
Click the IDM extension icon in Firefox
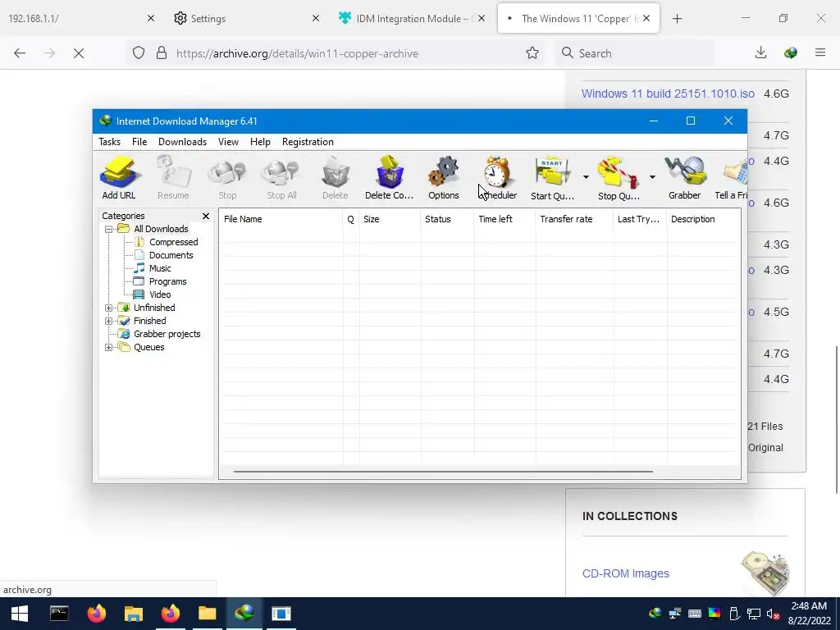791,53
